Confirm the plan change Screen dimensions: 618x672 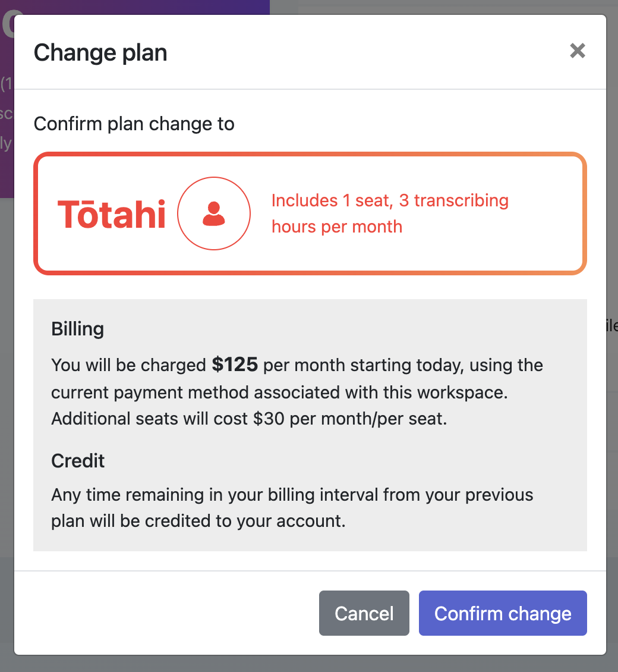click(x=503, y=613)
